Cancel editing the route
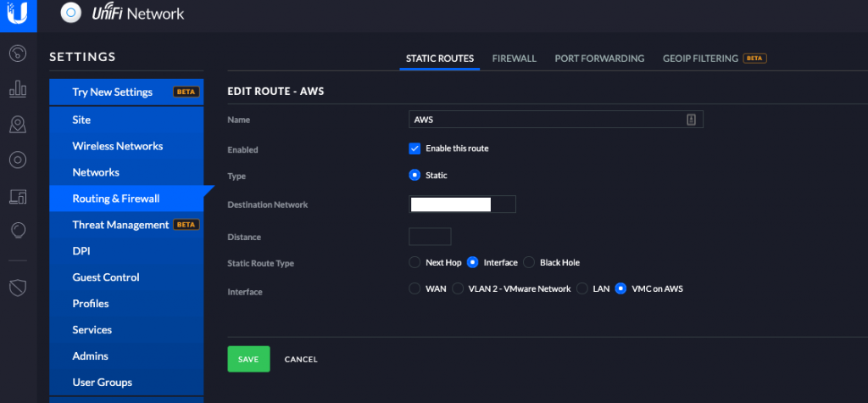Image resolution: width=868 pixels, height=403 pixels. (x=301, y=359)
